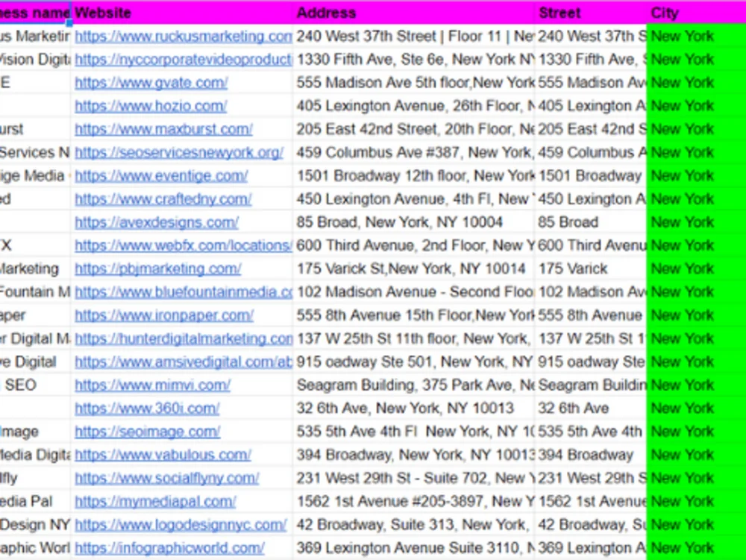Screen dimensions: 746x560
Task: Open the www.ironpaper.com link
Action: [x=164, y=315]
